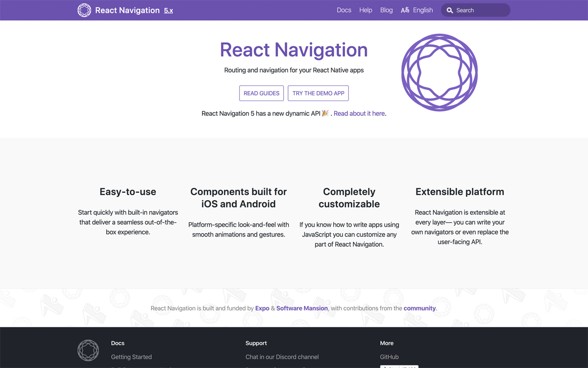Click the React Navigation title in navbar
588x368 pixels.
[127, 10]
